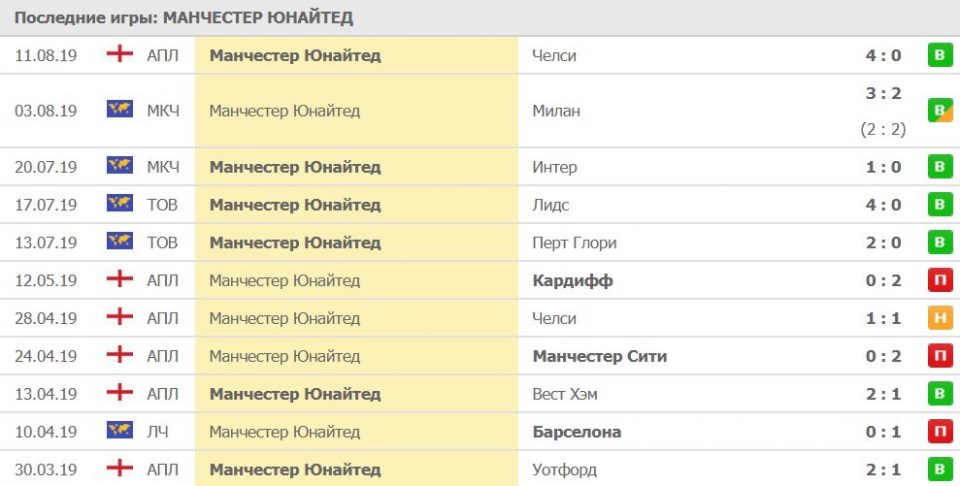Open the Манчестер Сити team link
960x486 pixels.
[600, 356]
